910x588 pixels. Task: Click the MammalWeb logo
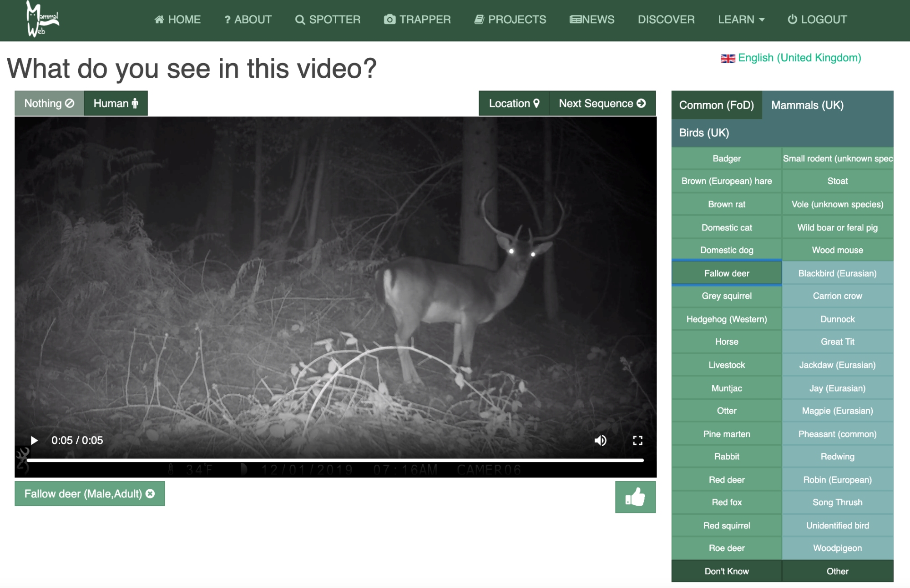42,19
